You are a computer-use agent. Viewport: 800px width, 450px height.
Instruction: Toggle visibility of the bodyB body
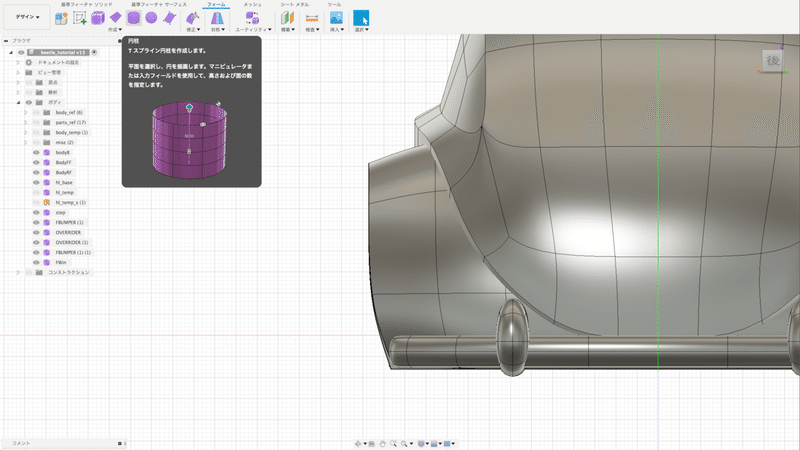pyautogui.click(x=35, y=152)
